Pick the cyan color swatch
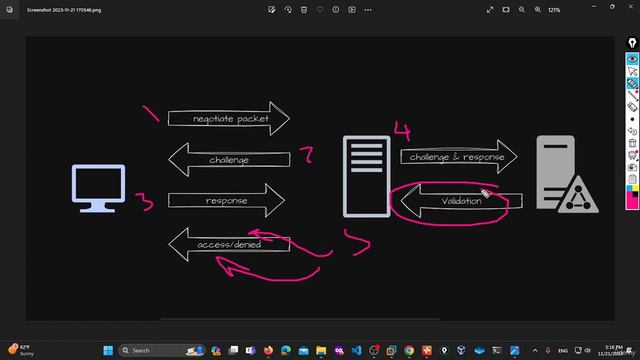This screenshot has height=360, width=640. coord(629,188)
